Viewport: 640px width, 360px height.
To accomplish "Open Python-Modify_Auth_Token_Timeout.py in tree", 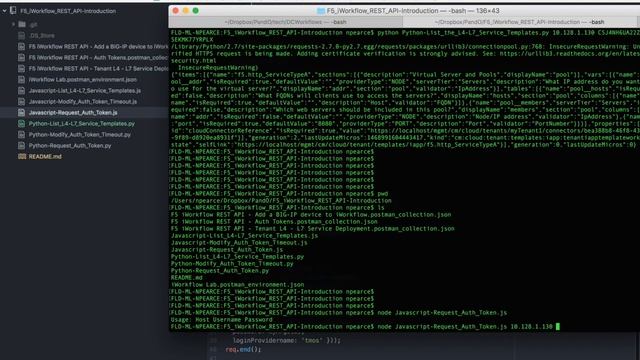I will point(80,134).
